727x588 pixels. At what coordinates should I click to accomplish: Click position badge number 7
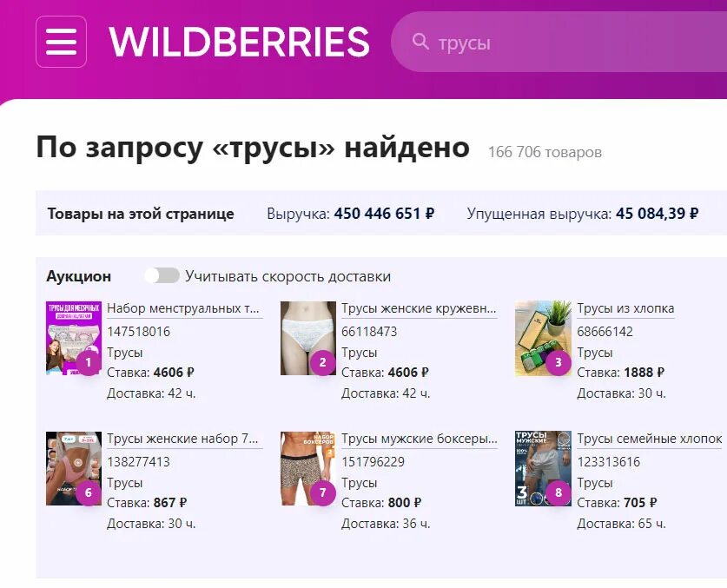click(323, 492)
